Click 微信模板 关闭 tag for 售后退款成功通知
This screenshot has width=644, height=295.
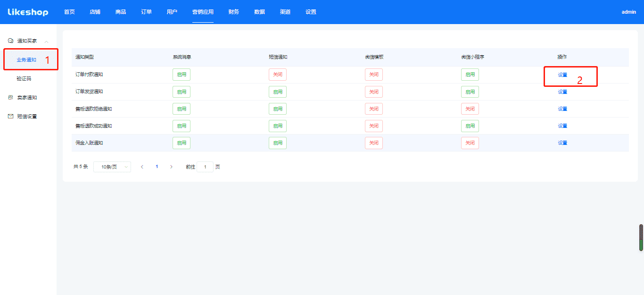[374, 126]
